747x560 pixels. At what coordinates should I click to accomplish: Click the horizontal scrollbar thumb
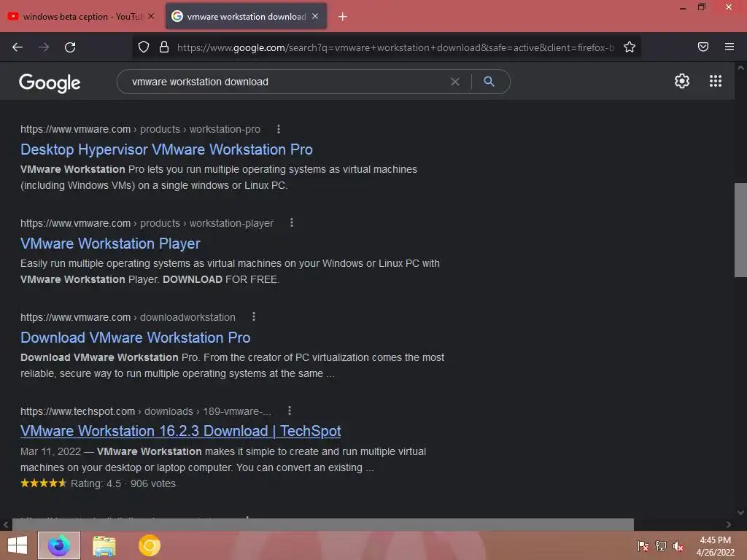click(x=323, y=524)
